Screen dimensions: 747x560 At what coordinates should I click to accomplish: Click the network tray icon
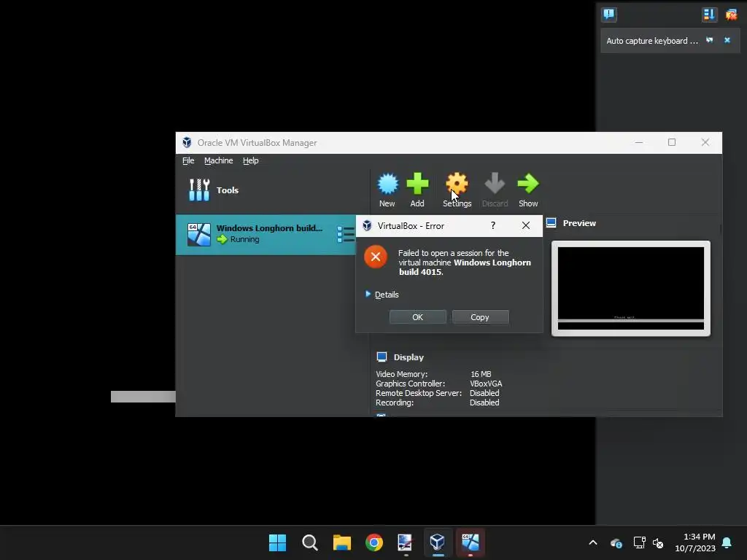tap(639, 542)
